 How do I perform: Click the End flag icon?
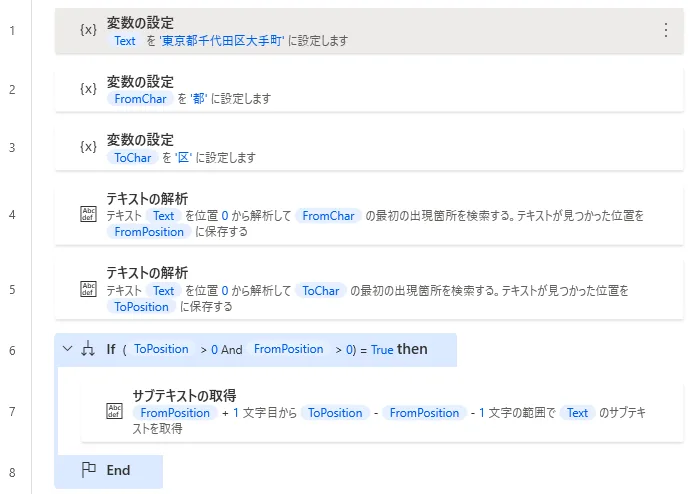(x=88, y=470)
